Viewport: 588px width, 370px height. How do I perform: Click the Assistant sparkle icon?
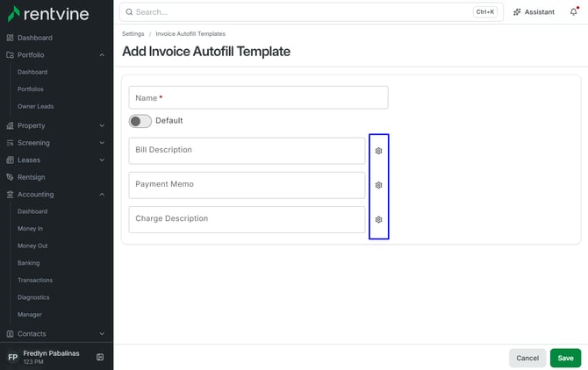coord(517,12)
